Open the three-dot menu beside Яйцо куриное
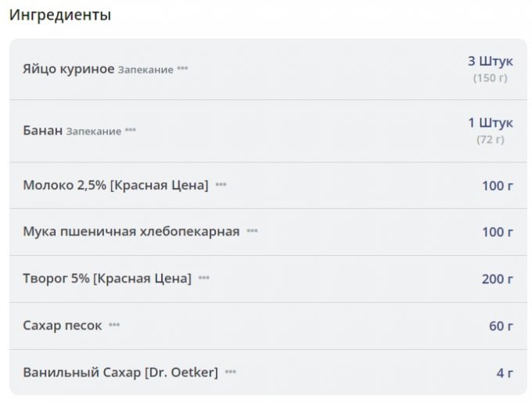Image resolution: width=532 pixels, height=403 pixels. click(x=182, y=69)
